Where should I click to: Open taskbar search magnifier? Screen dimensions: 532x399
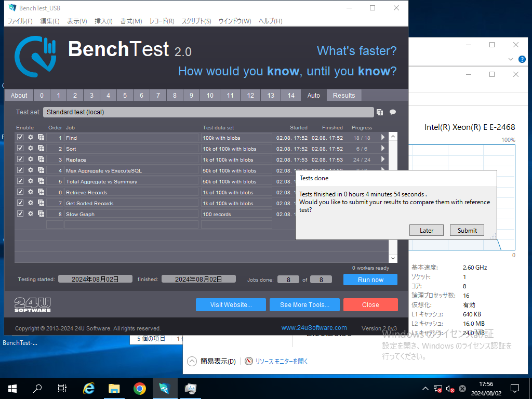click(37, 389)
